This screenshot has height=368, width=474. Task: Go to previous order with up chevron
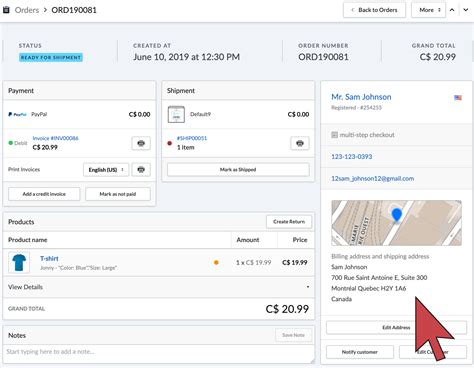tap(452, 10)
